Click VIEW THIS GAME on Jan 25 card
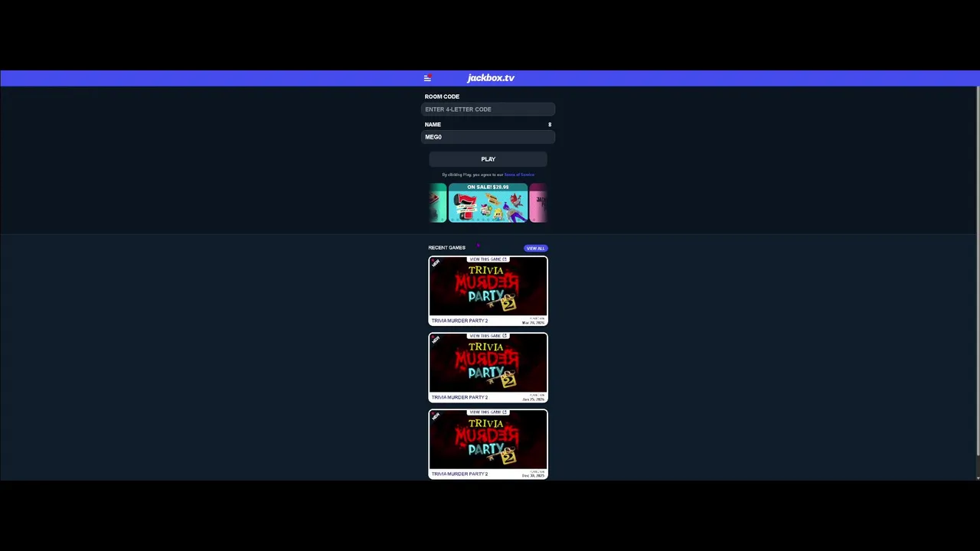 [x=488, y=336]
